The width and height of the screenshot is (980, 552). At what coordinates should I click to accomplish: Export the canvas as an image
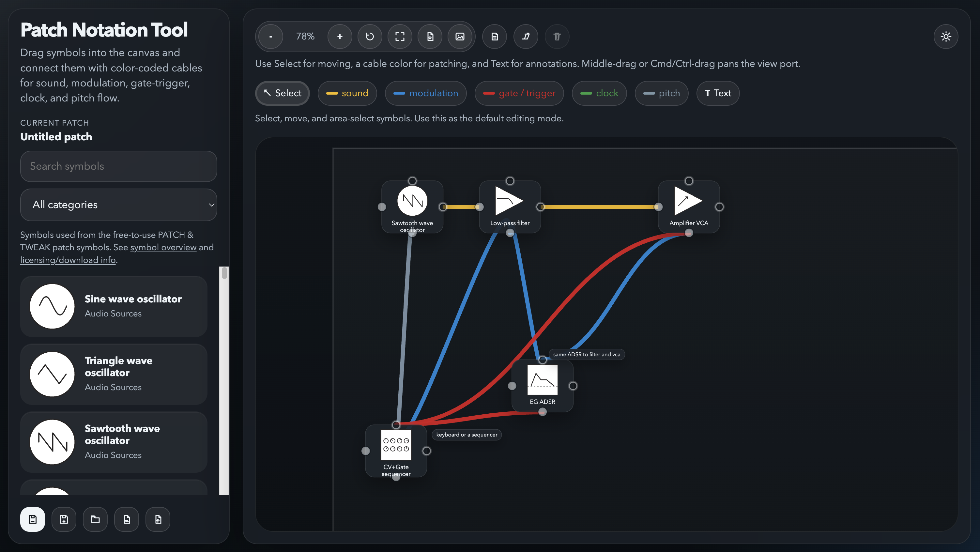460,37
